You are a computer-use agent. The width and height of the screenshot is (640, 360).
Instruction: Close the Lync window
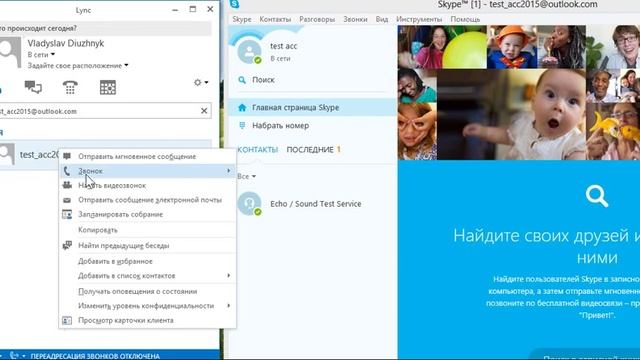[210, 9]
